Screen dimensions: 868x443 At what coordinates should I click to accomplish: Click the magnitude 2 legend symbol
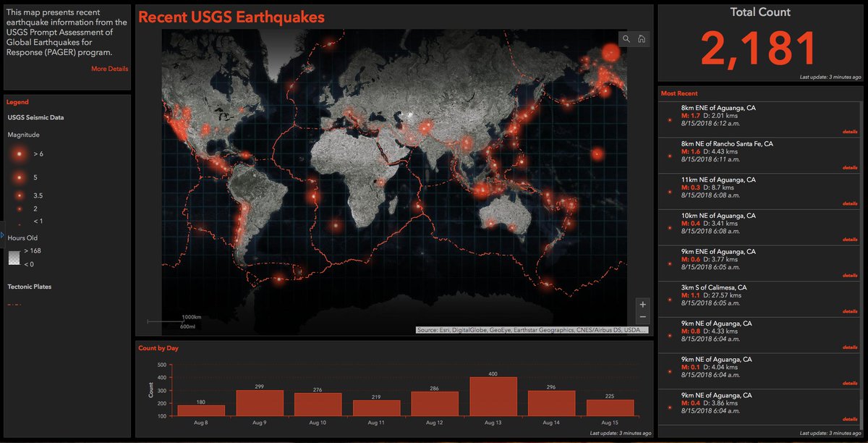pyautogui.click(x=18, y=208)
